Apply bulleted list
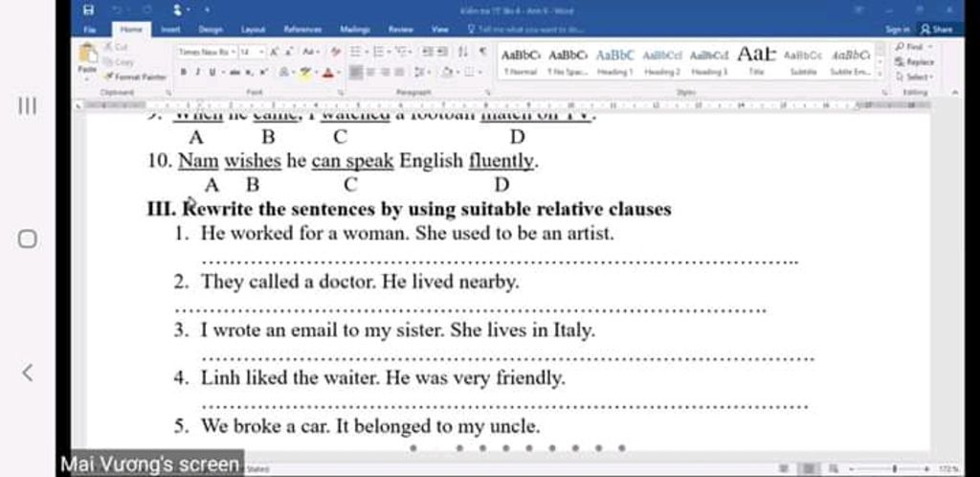 [356, 53]
